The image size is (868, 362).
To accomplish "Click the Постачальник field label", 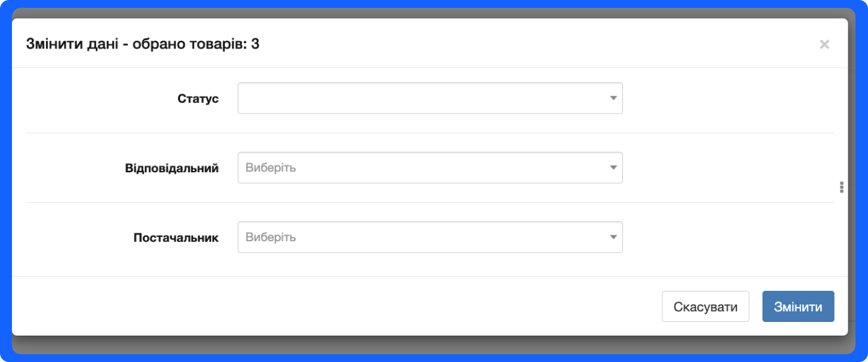I will [x=176, y=238].
